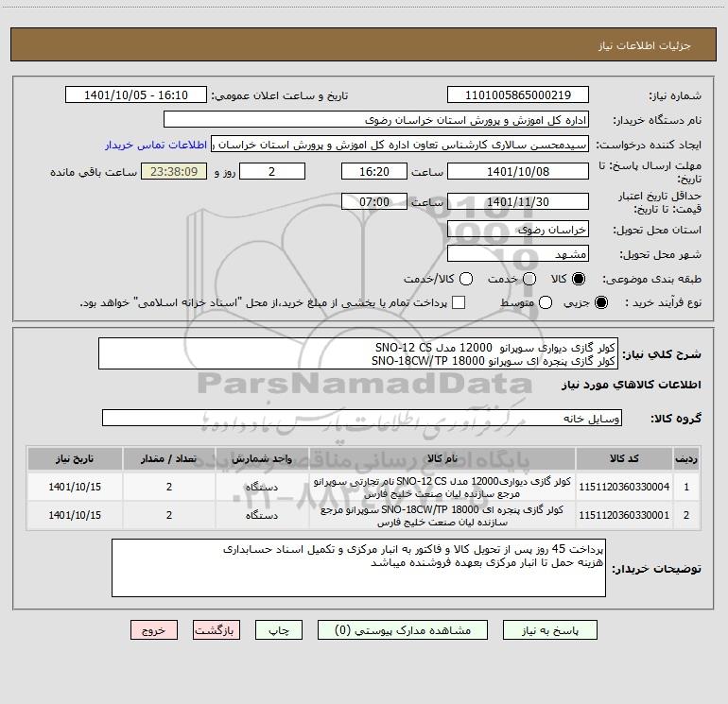Click دستگاه unit cell in row 1

click(x=262, y=487)
